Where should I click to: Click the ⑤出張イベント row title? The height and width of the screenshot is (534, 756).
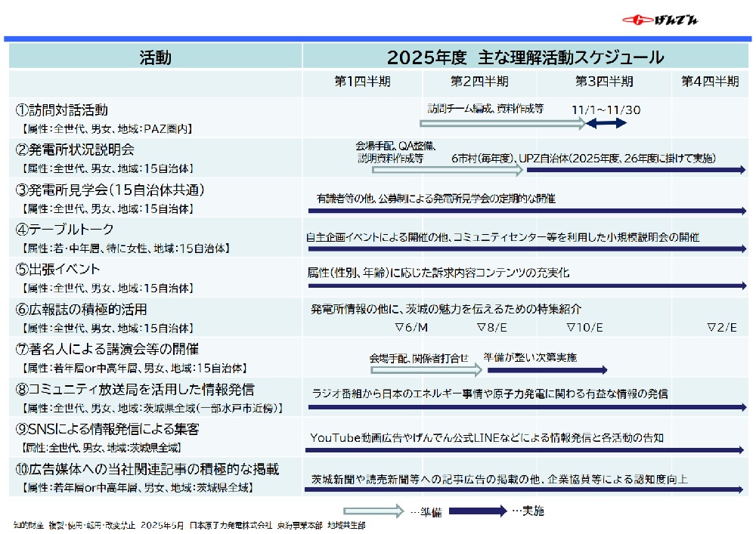[x=58, y=269]
